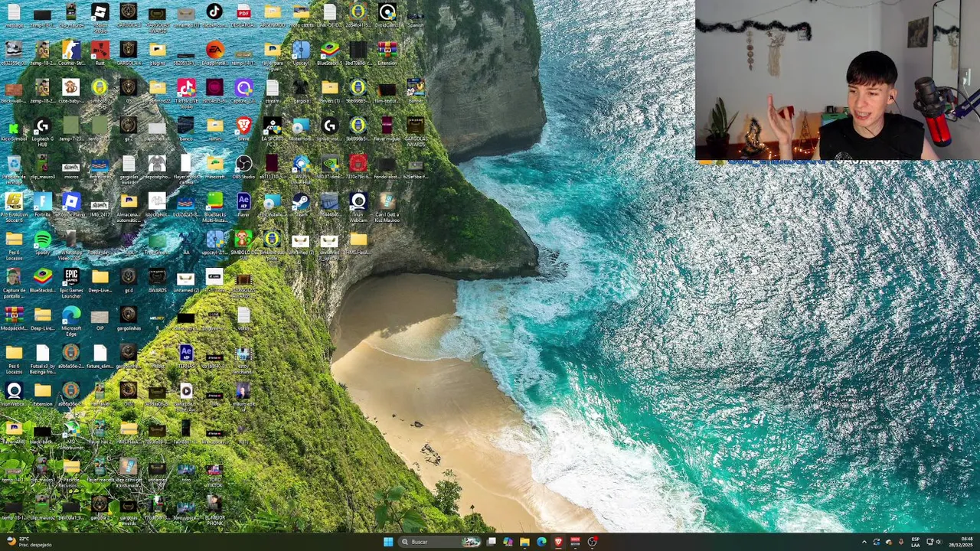Select the Microsoft Edge desktop shortcut

point(71,319)
